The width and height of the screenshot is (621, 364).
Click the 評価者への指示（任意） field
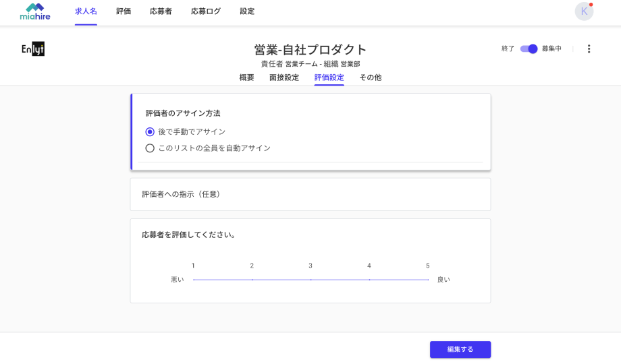point(310,194)
